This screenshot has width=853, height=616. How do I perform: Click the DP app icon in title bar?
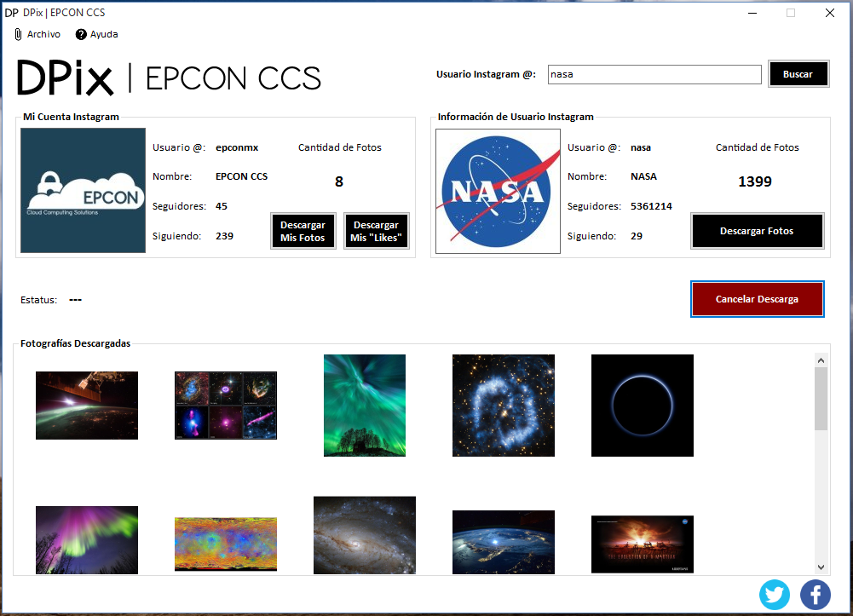click(11, 13)
